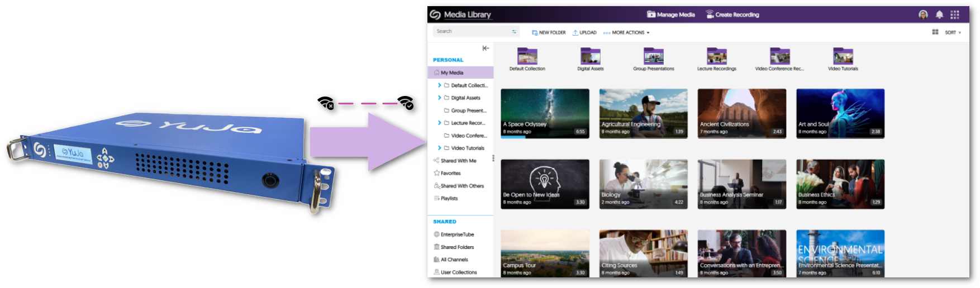Image resolution: width=980 pixels, height=288 pixels.
Task: Open the Digital Assets folder icon
Action: click(x=590, y=56)
